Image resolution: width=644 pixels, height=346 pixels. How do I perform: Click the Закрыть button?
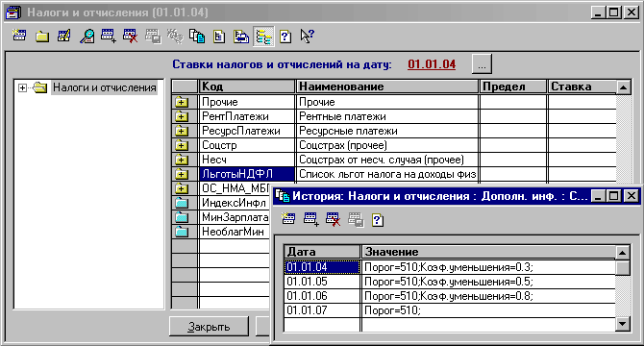coord(209,327)
